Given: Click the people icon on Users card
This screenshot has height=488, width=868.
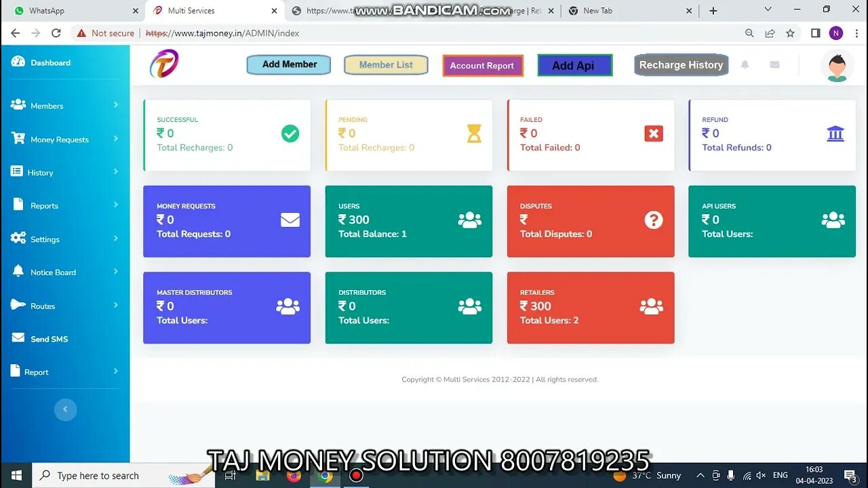Looking at the screenshot, I should (x=470, y=220).
